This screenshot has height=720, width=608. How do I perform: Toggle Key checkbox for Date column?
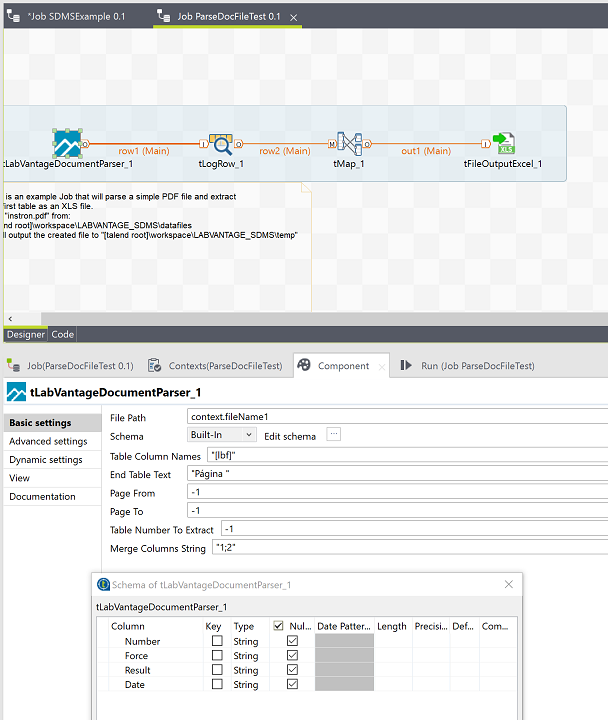[x=217, y=684]
